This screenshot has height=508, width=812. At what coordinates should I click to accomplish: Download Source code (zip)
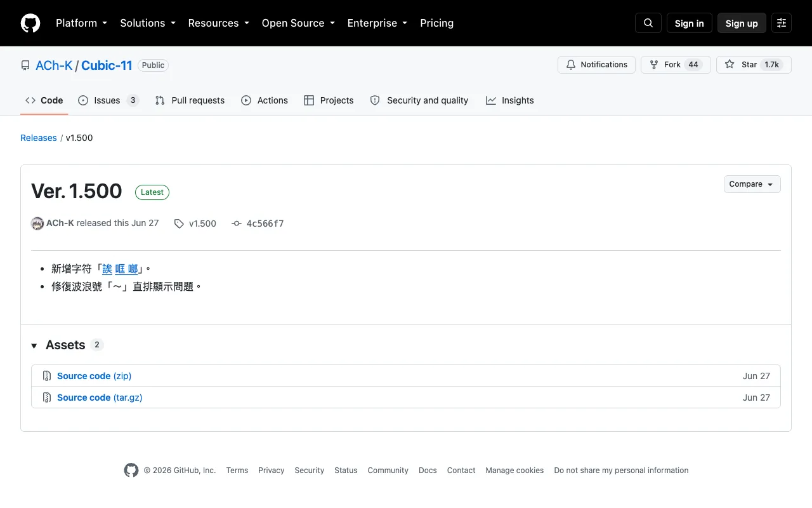pyautogui.click(x=95, y=376)
